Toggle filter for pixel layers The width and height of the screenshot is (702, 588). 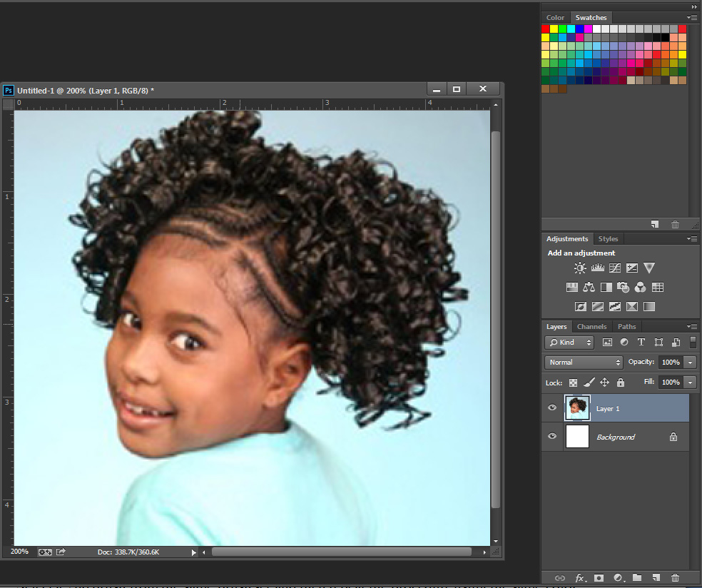click(x=607, y=342)
